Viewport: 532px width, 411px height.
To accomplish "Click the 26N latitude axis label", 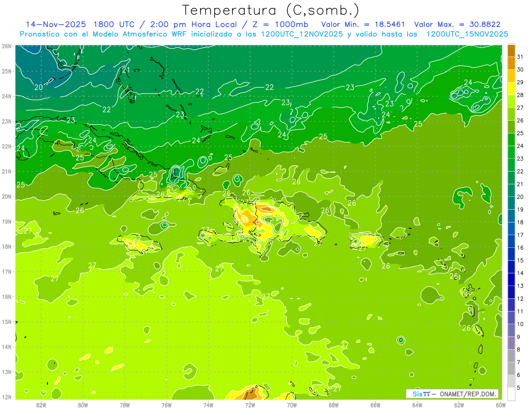I will 6,46.
